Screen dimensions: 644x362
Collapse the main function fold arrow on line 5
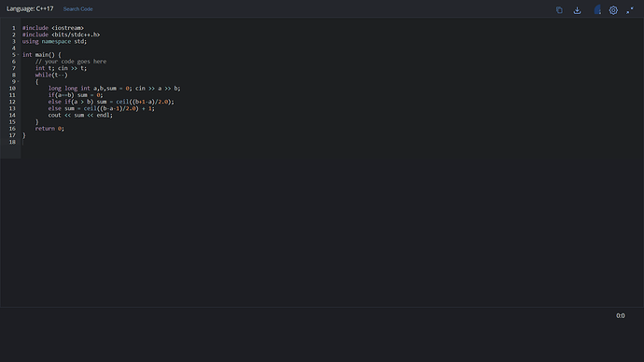[x=18, y=55]
